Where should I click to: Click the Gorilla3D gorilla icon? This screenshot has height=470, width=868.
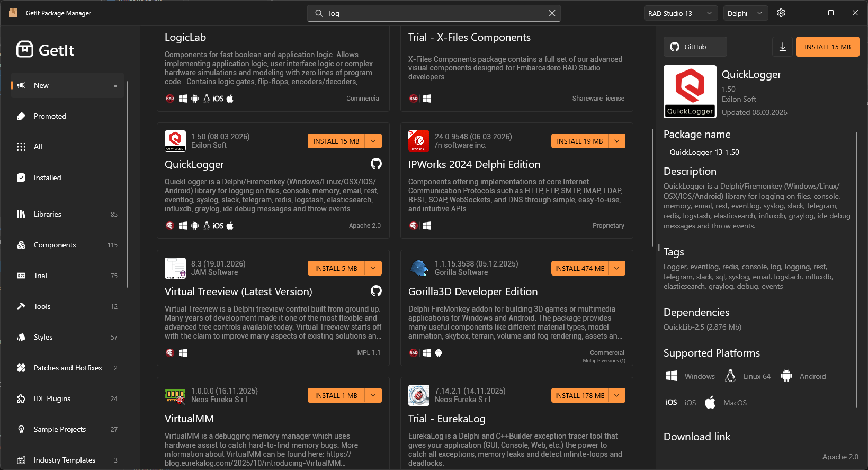tap(419, 268)
